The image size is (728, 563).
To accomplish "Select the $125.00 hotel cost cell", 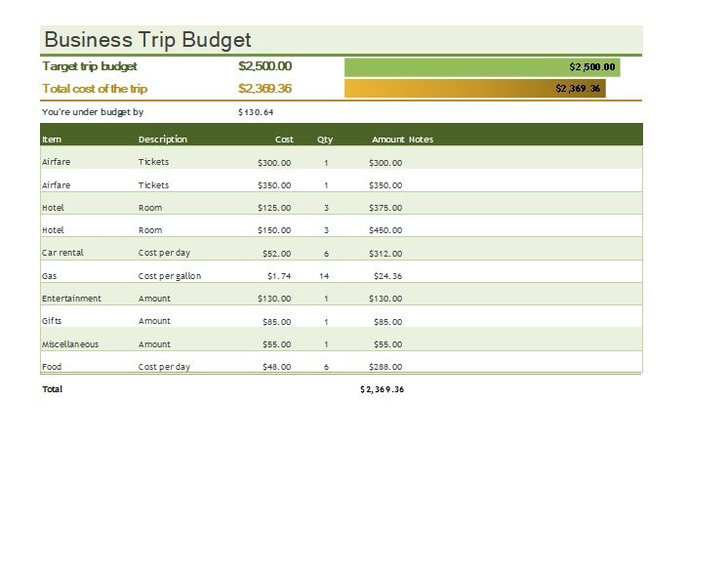I will click(x=274, y=208).
